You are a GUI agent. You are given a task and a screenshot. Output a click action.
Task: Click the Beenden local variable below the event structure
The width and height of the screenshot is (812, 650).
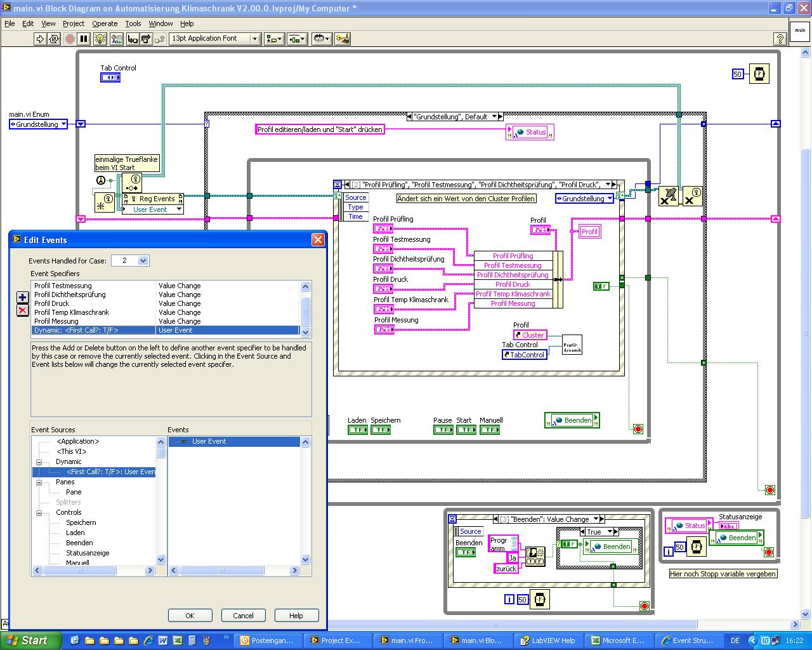coord(572,420)
